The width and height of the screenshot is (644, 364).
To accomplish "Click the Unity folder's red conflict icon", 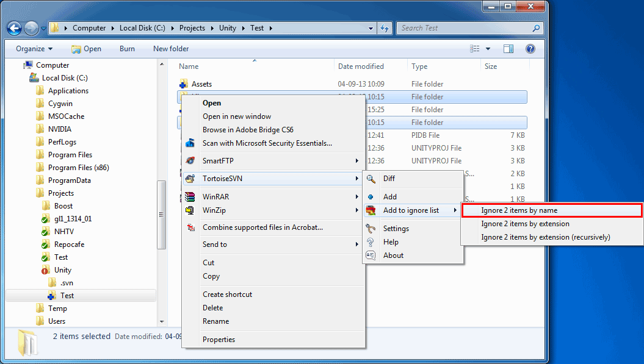I will pyautogui.click(x=45, y=270).
